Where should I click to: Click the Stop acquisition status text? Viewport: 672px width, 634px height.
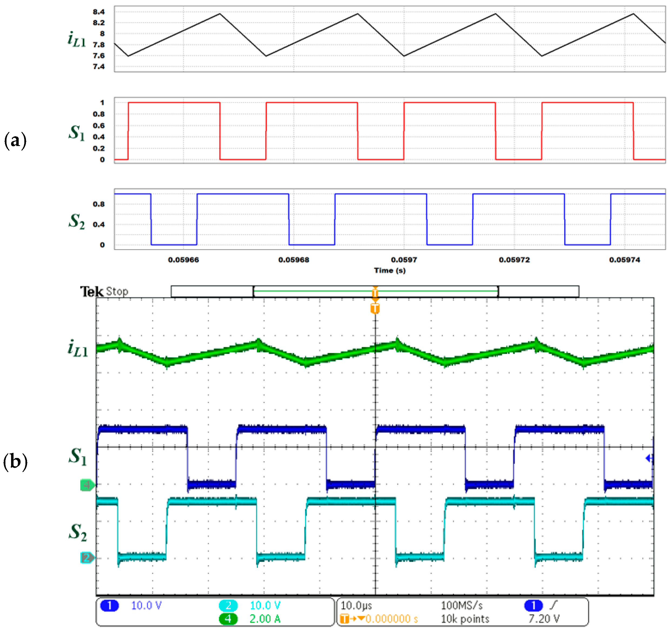[117, 291]
